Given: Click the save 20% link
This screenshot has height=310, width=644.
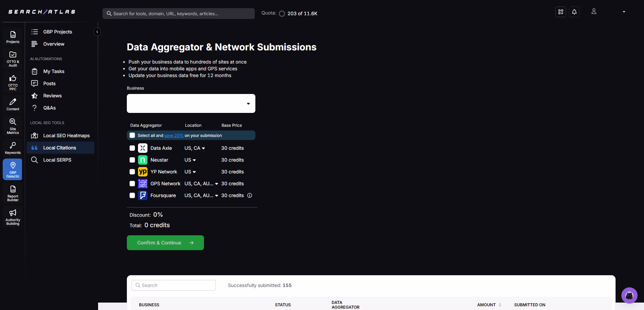Looking at the screenshot, I should pos(174,136).
